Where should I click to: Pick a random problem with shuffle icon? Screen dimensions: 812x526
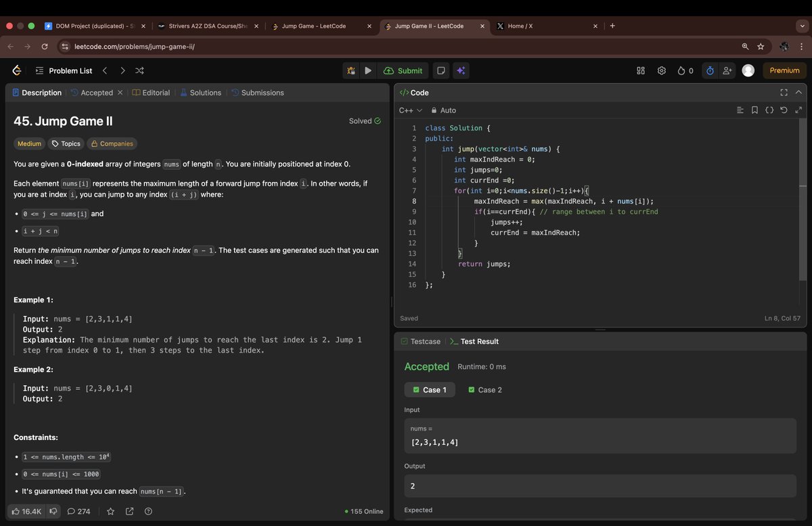coord(139,70)
